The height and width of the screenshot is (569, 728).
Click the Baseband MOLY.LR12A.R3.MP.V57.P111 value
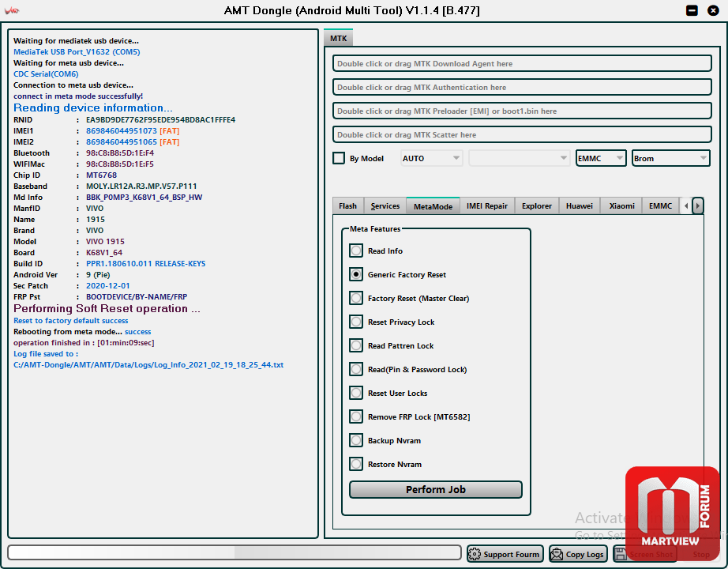141,186
